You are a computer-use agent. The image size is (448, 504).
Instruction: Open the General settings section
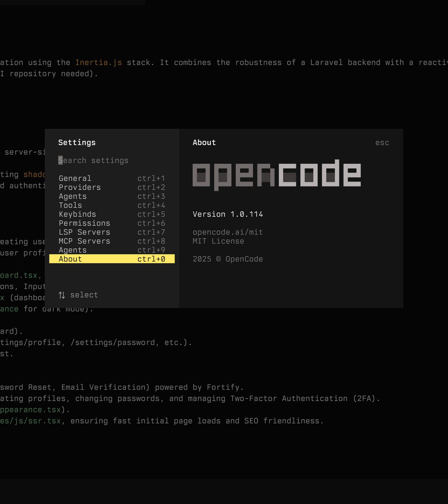pyautogui.click(x=75, y=178)
